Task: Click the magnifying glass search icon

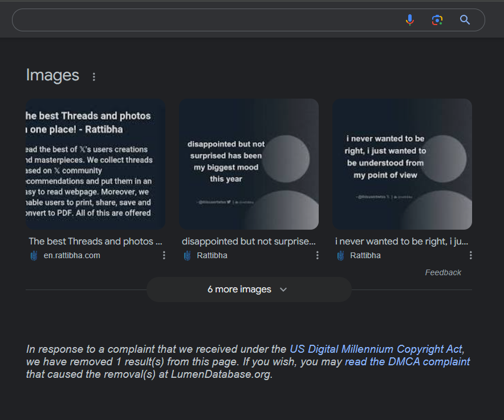Action: (x=465, y=20)
